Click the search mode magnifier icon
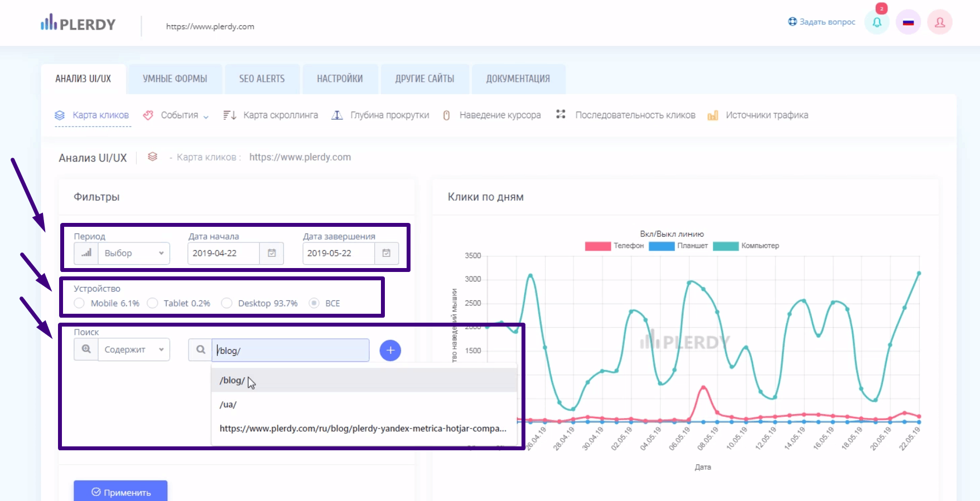This screenshot has height=501, width=980. click(86, 349)
